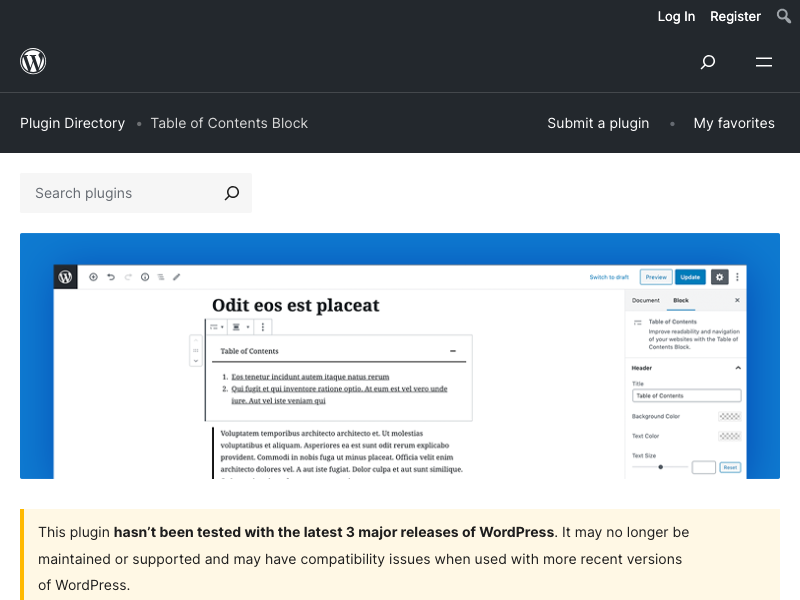Open Submit a plugin page
The image size is (800, 600).
(598, 123)
